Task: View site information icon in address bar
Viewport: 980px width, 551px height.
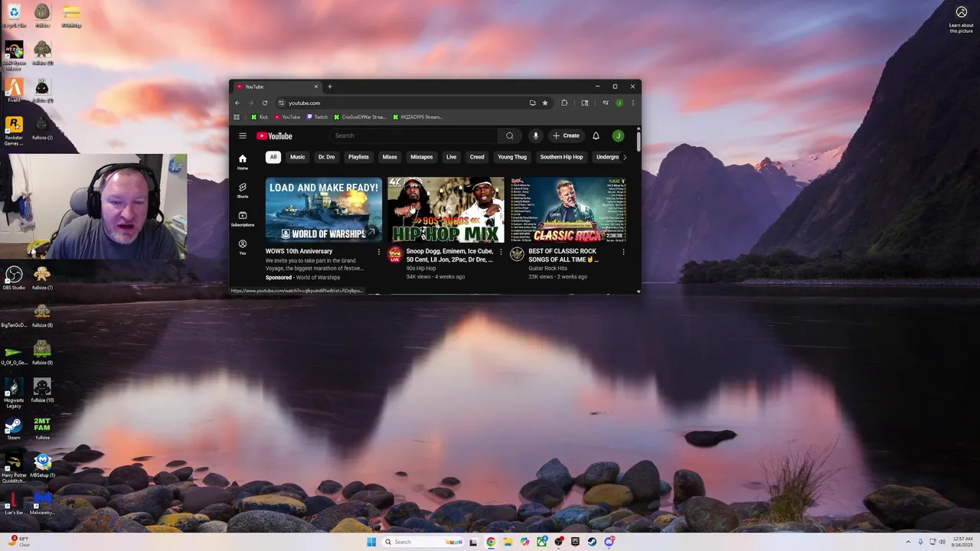Action: [281, 103]
